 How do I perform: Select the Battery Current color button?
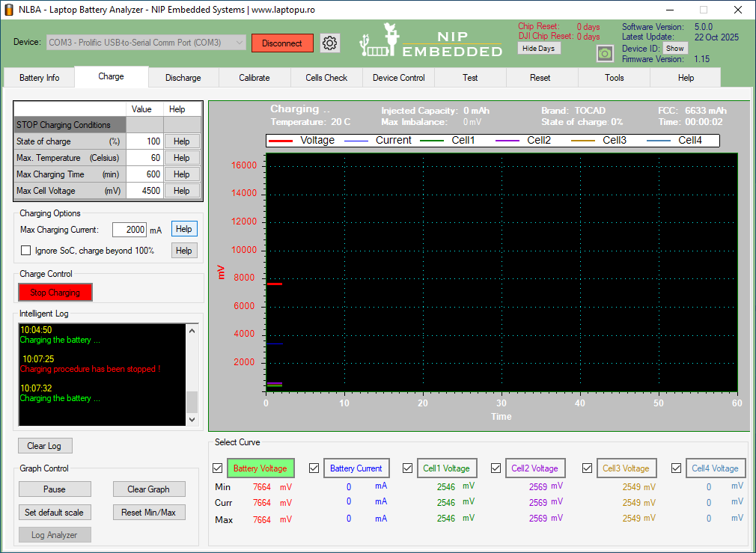pos(356,468)
